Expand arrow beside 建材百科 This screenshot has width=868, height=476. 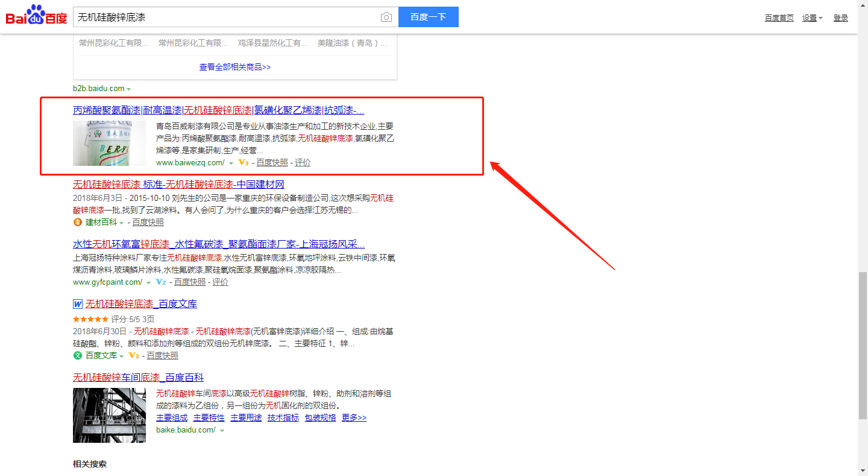(x=122, y=223)
